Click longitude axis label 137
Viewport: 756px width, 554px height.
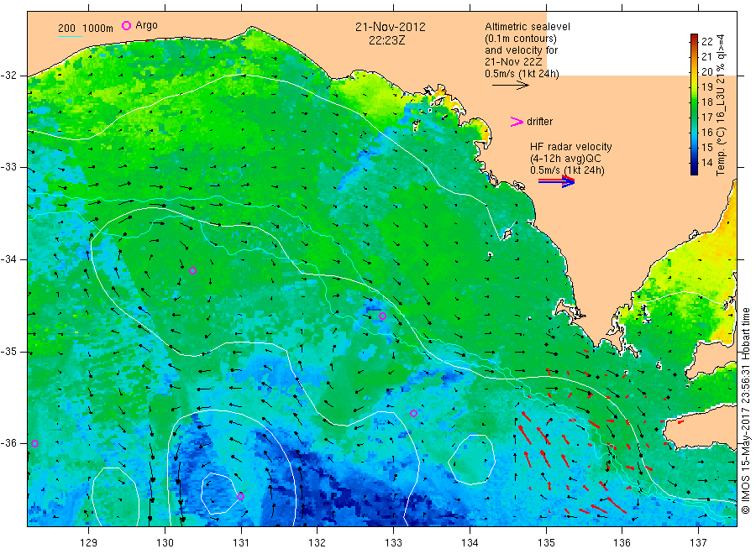[x=698, y=543]
